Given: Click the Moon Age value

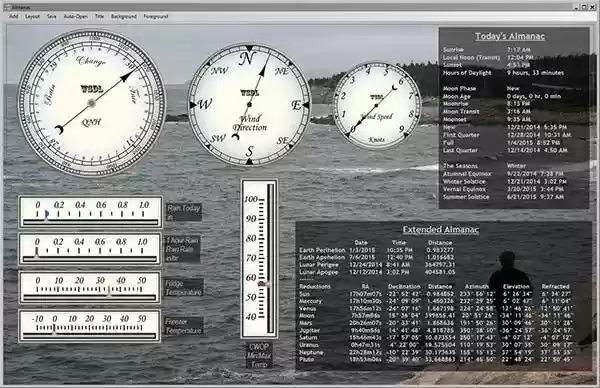Looking at the screenshot, I should 534,96.
